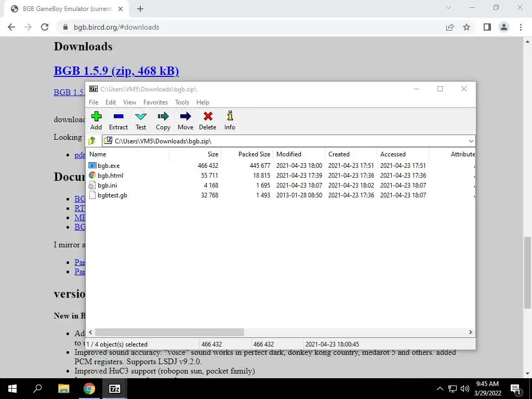
Task: Go up one folder level in 7-Zip
Action: tap(91, 141)
